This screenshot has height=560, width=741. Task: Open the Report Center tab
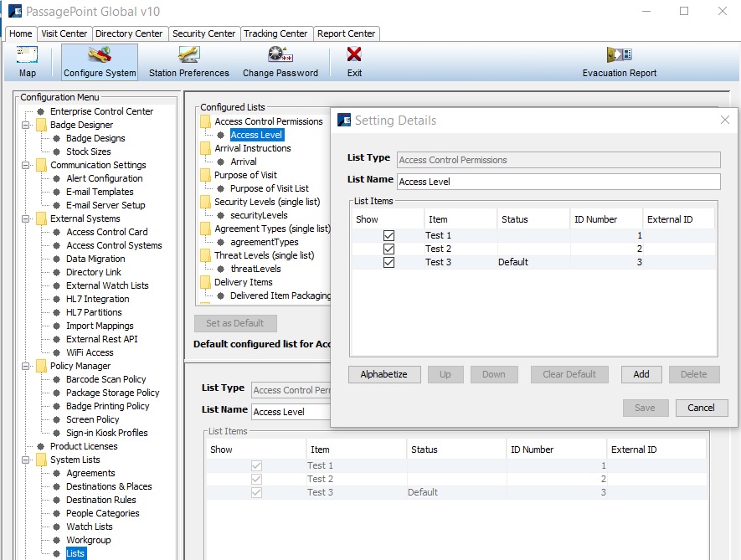(346, 33)
